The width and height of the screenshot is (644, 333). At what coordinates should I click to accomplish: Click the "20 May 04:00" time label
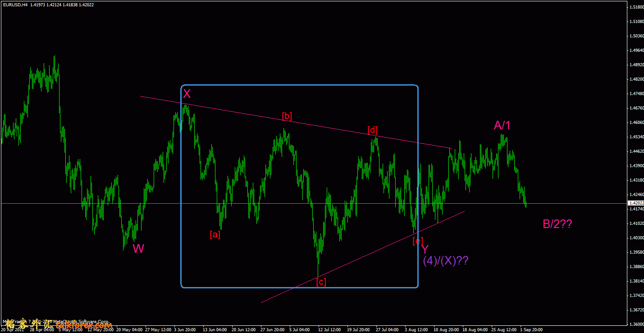pyautogui.click(x=129, y=329)
